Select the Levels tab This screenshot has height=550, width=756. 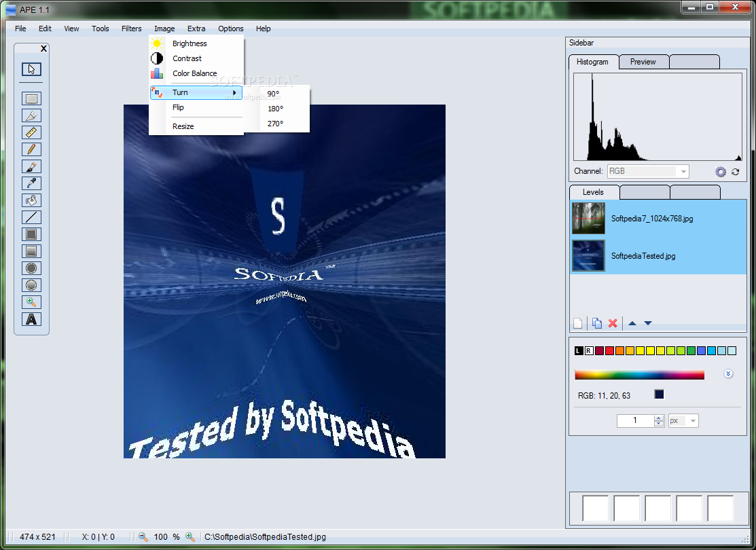tap(594, 192)
